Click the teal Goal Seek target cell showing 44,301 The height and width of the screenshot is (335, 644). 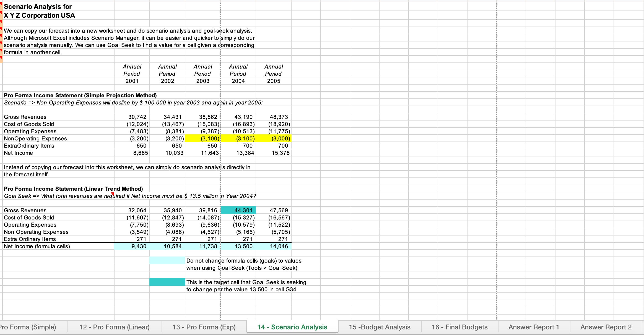[238, 210]
